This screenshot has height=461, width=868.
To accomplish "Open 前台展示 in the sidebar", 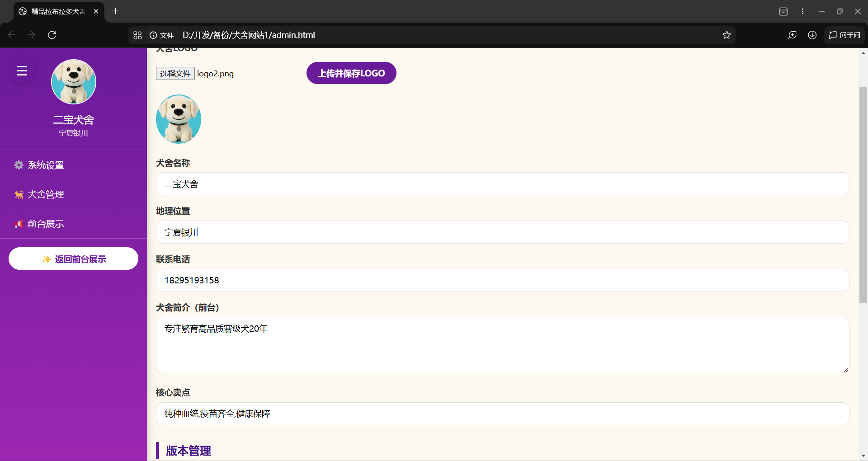I will pos(46,224).
